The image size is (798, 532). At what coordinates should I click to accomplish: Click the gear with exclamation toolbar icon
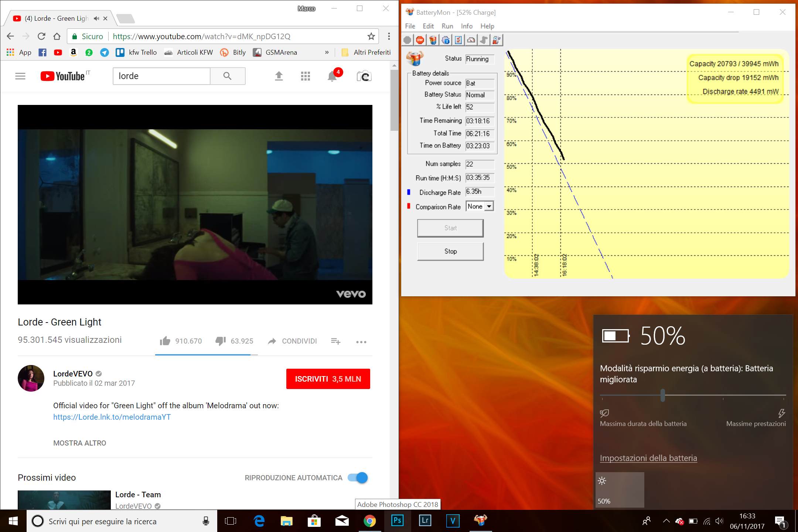coord(446,40)
